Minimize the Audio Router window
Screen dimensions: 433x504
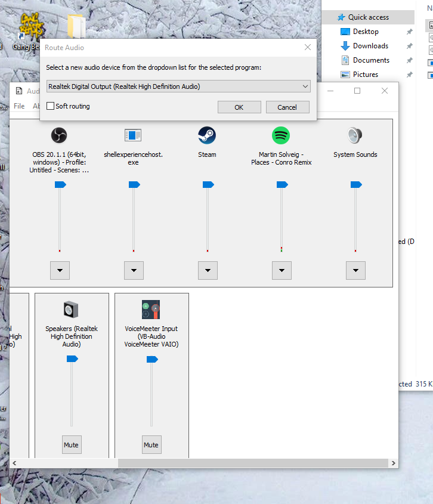(330, 91)
